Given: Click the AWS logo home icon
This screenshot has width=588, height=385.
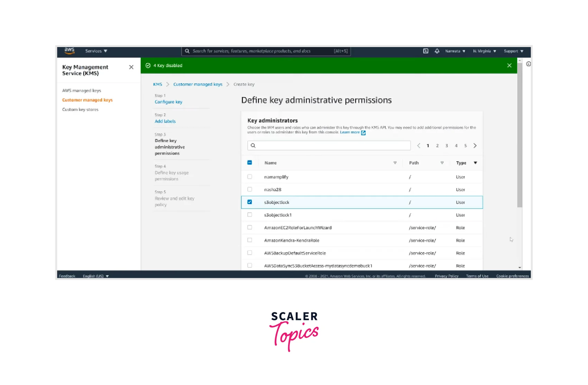Looking at the screenshot, I should pyautogui.click(x=70, y=51).
